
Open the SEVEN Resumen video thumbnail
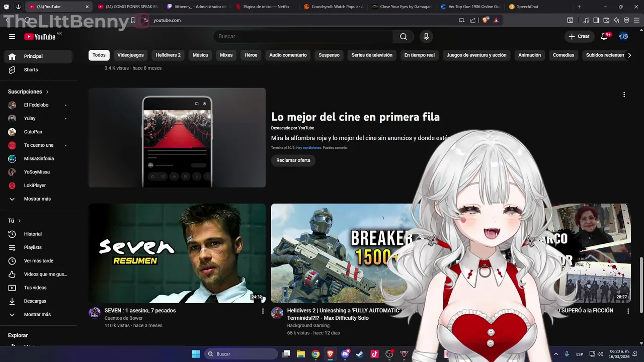[x=177, y=253]
